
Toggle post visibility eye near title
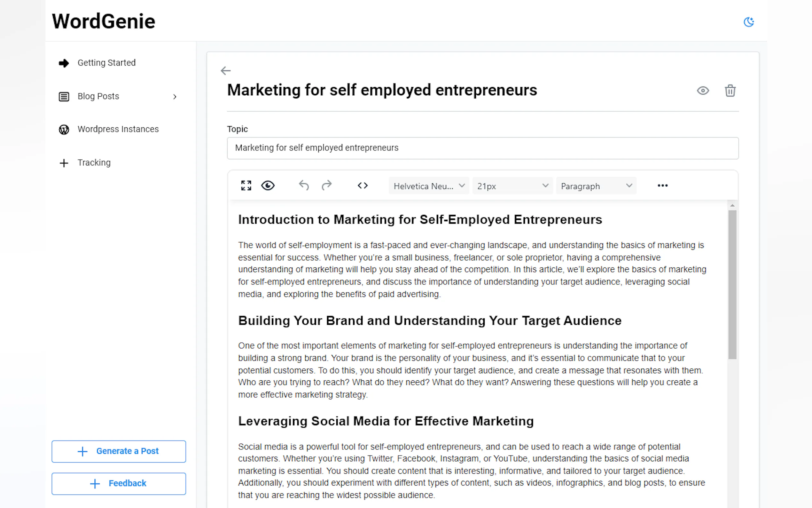coord(703,91)
